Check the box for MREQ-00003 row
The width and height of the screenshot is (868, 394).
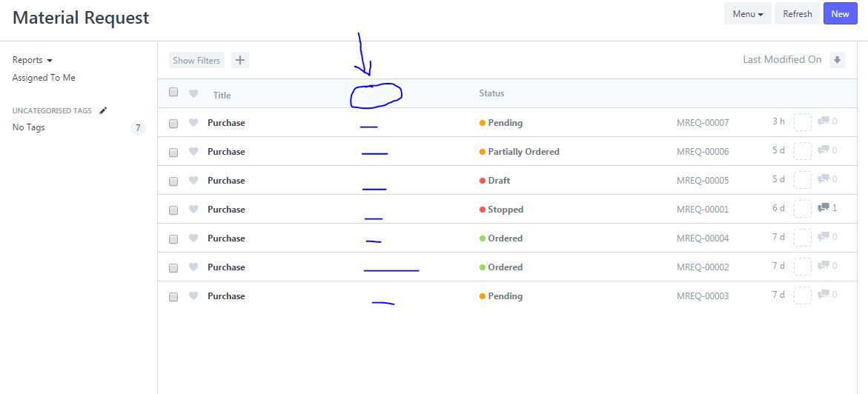[x=173, y=297]
